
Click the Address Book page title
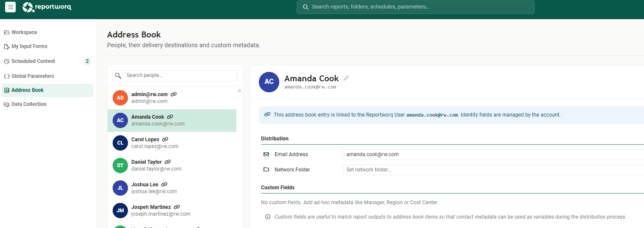click(134, 35)
